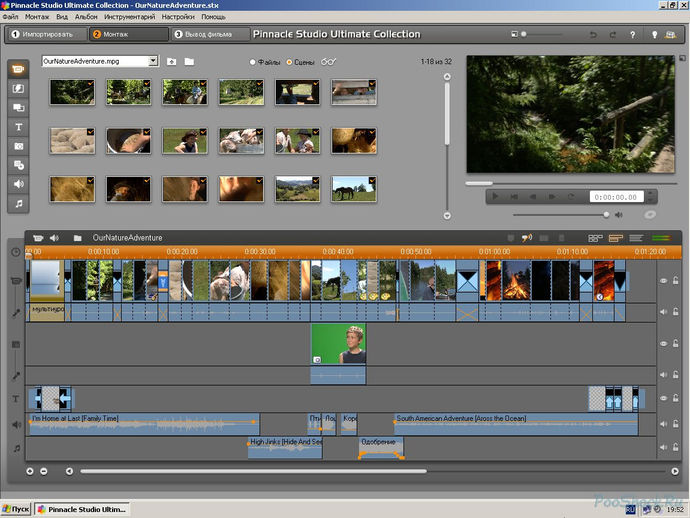Open the Вид menu
This screenshot has height=518, width=690.
coord(62,17)
